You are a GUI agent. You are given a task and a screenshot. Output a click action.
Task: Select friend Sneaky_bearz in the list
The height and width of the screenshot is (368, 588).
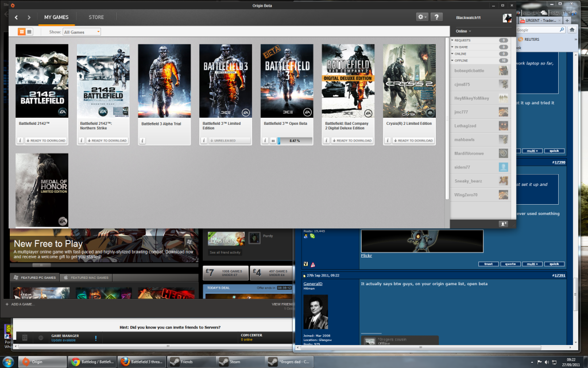481,181
